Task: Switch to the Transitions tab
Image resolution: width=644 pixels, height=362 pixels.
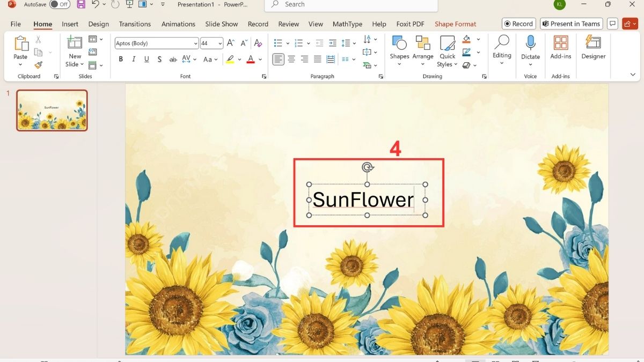Action: [x=135, y=24]
